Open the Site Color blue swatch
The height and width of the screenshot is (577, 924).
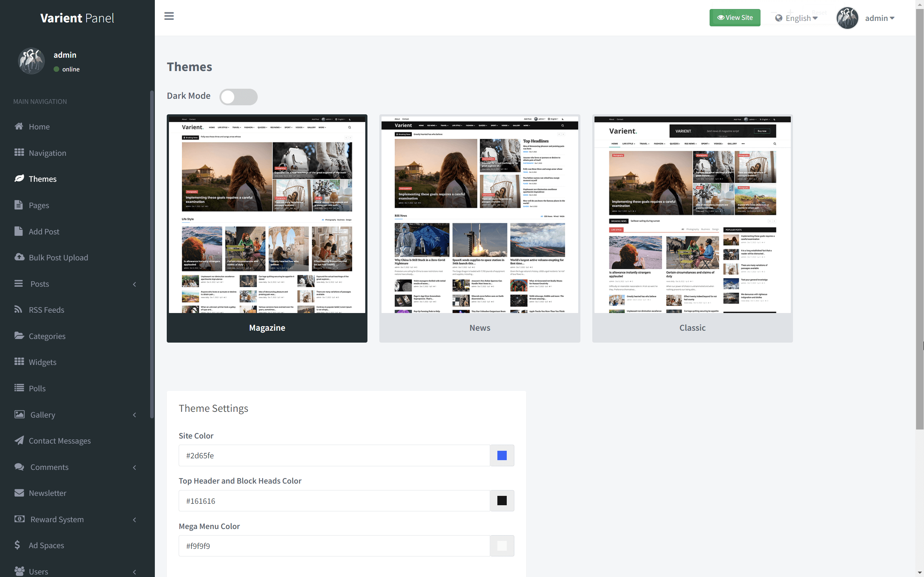pos(502,455)
